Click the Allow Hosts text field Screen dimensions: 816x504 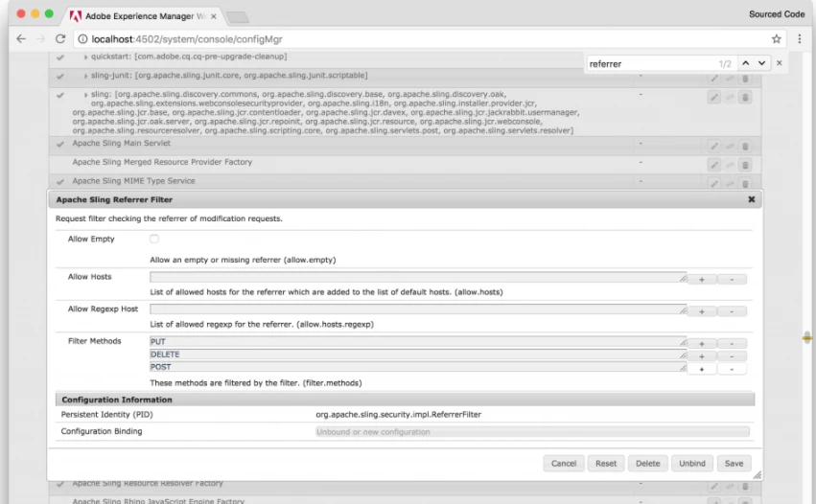pos(418,277)
